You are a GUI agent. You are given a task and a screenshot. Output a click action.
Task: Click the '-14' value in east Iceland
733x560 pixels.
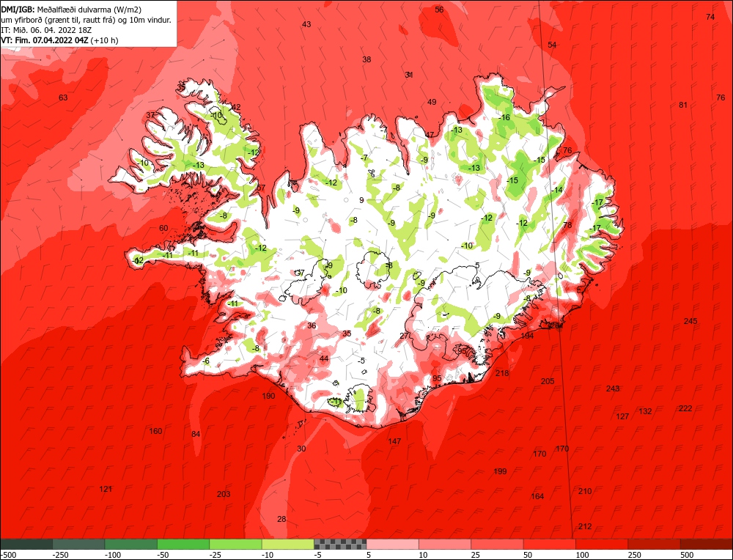coord(557,191)
